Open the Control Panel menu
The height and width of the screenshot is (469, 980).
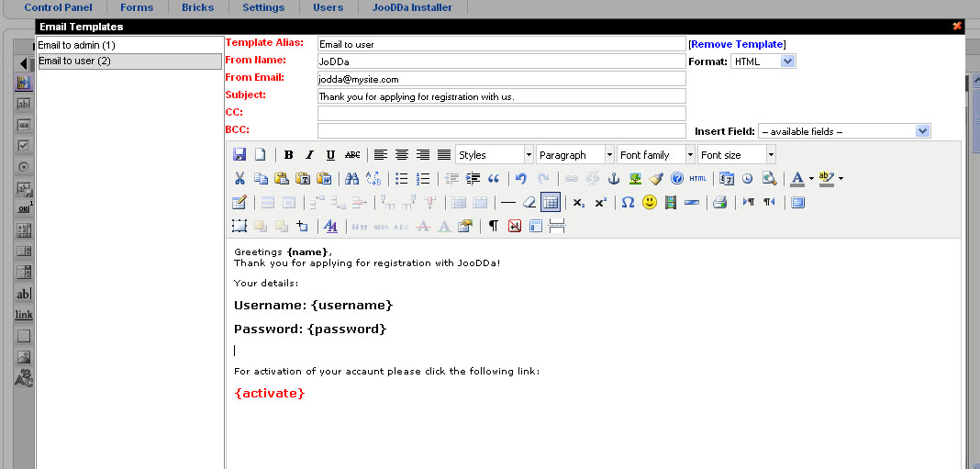58,7
